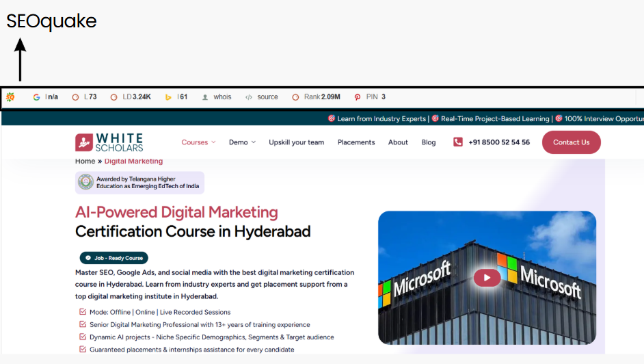Click the Contact Us button
The image size is (644, 364).
pyautogui.click(x=571, y=142)
